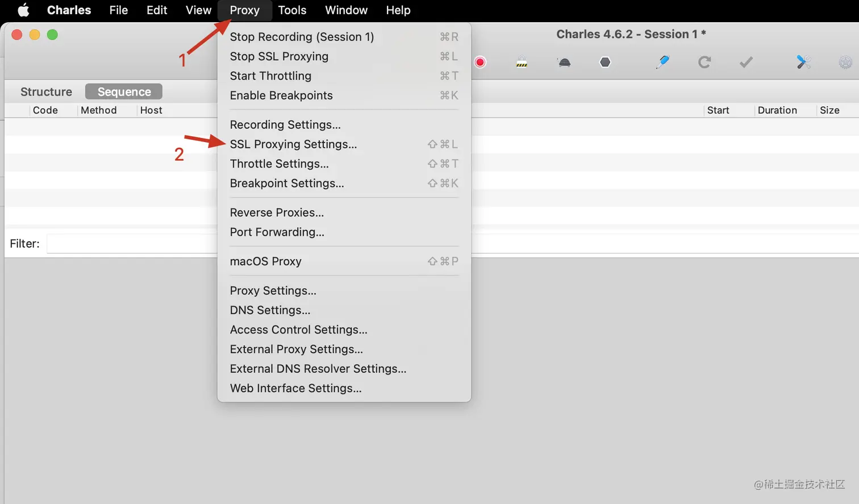859x504 pixels.
Task: Open the File menu
Action: 119,10
